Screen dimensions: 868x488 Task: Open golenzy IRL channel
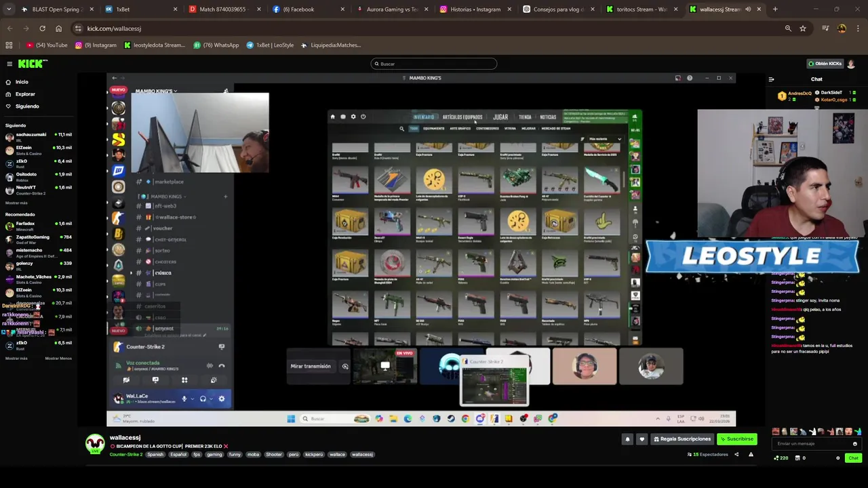38,265
